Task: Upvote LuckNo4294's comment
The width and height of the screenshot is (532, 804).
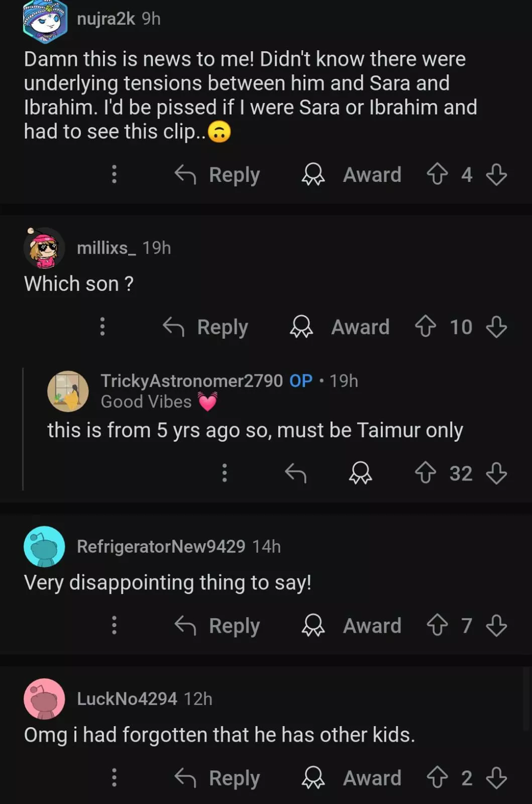Action: (437, 778)
